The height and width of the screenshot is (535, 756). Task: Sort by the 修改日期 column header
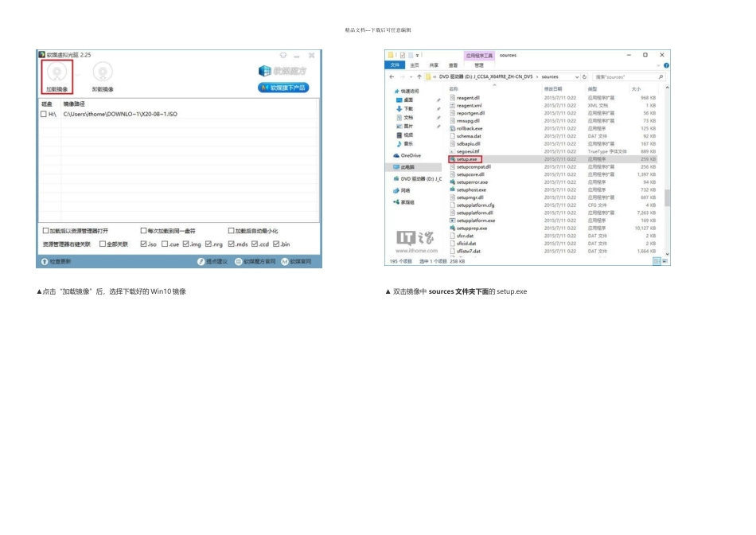(553, 88)
